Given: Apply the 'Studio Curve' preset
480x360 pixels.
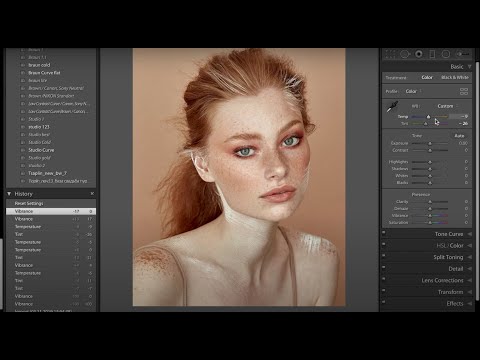Looking at the screenshot, I should click(x=41, y=150).
